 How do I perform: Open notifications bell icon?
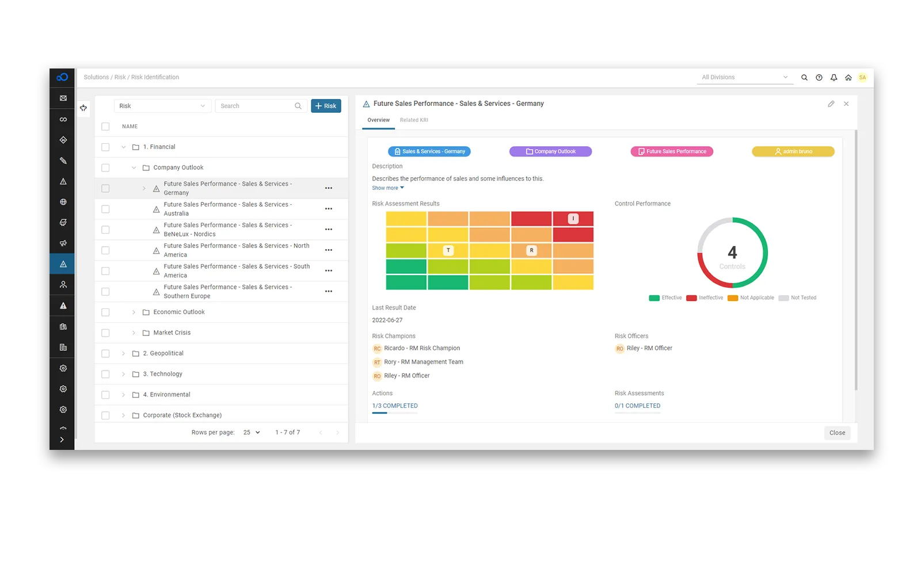(834, 78)
